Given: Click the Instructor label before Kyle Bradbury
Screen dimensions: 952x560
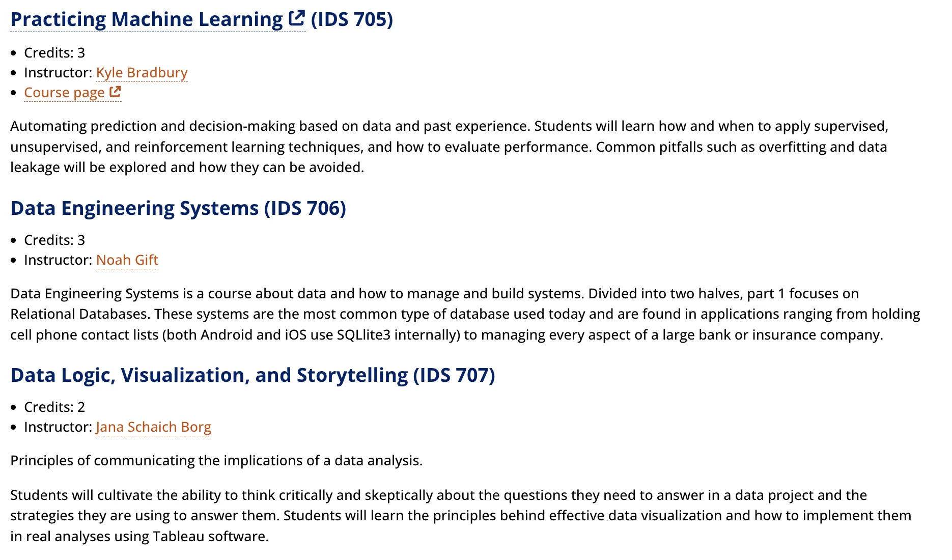Looking at the screenshot, I should [58, 73].
